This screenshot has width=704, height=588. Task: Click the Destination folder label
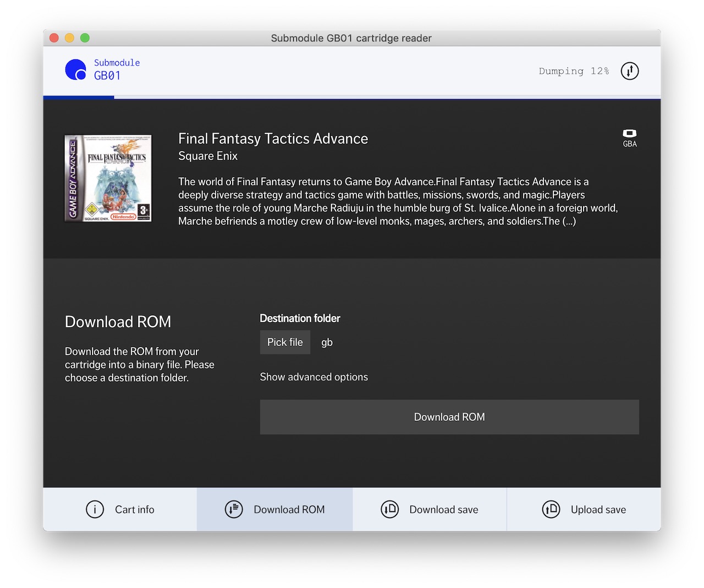[300, 318]
